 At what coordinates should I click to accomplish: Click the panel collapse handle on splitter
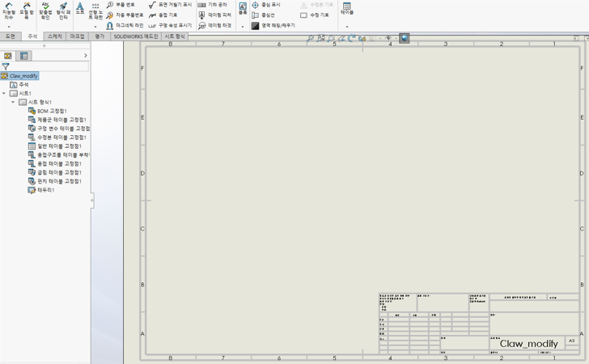(x=92, y=201)
